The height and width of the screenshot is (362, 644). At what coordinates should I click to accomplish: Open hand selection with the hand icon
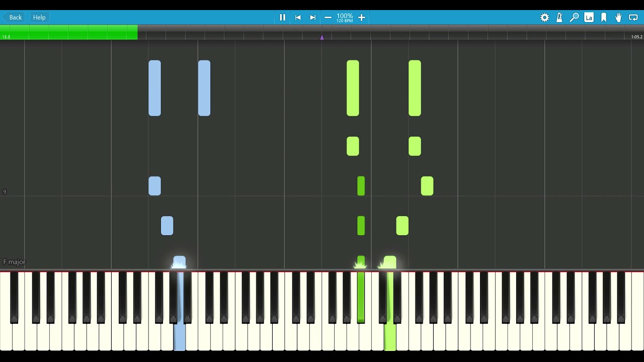pyautogui.click(x=618, y=18)
